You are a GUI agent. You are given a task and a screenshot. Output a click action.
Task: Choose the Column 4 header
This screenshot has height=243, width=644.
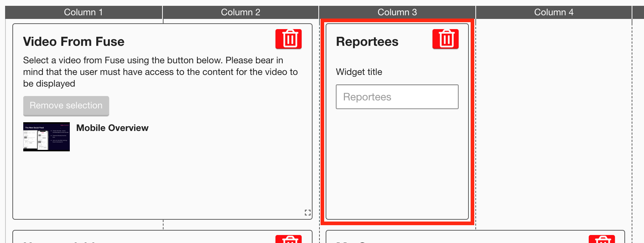tap(554, 12)
